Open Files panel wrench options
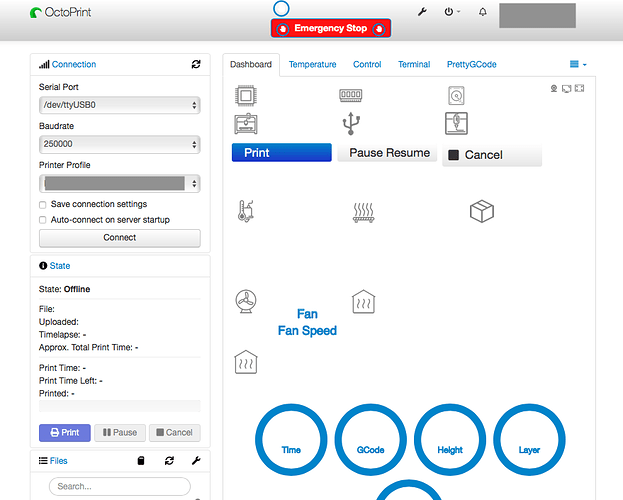 pos(196,461)
